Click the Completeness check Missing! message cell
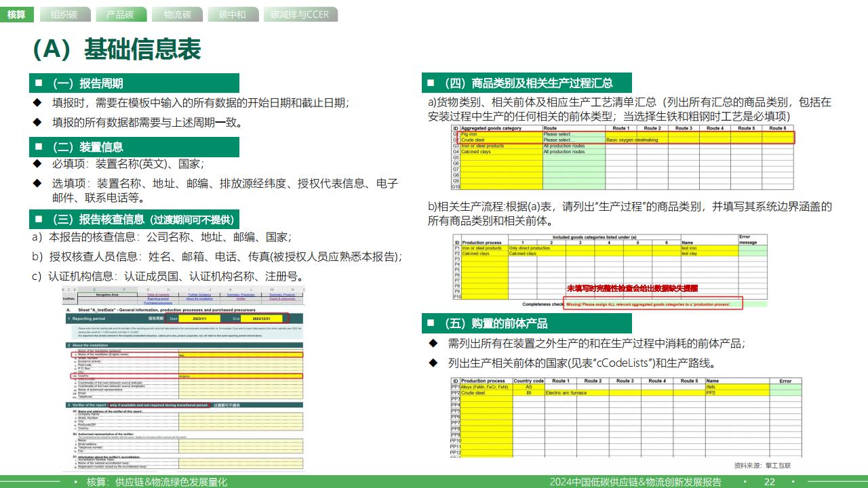Screen dimensions: 868x488 pyautogui.click(x=654, y=304)
